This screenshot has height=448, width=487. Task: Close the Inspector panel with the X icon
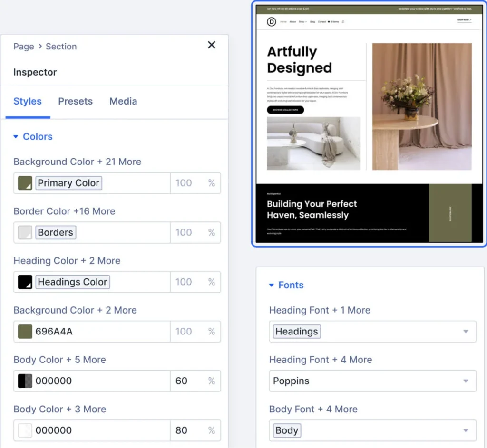pos(212,45)
